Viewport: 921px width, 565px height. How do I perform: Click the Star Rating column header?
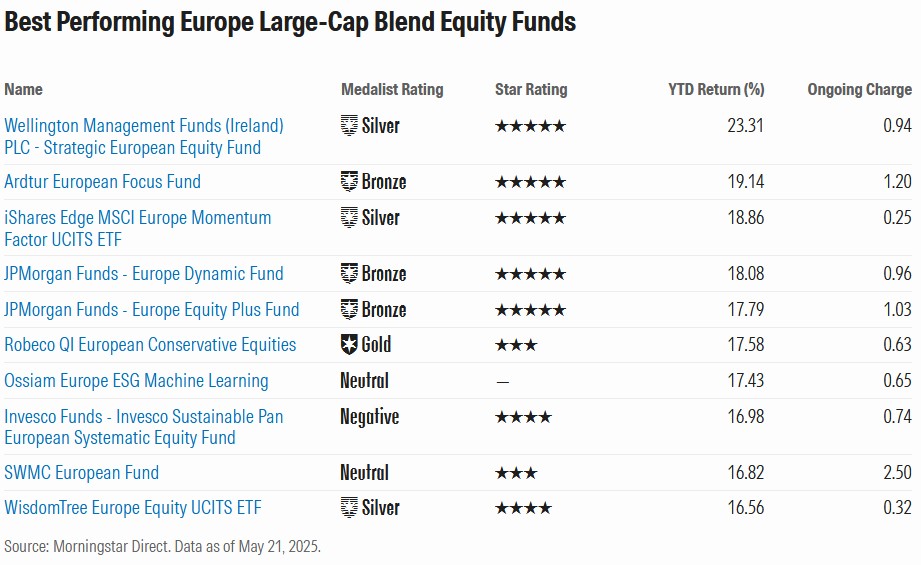click(x=530, y=89)
